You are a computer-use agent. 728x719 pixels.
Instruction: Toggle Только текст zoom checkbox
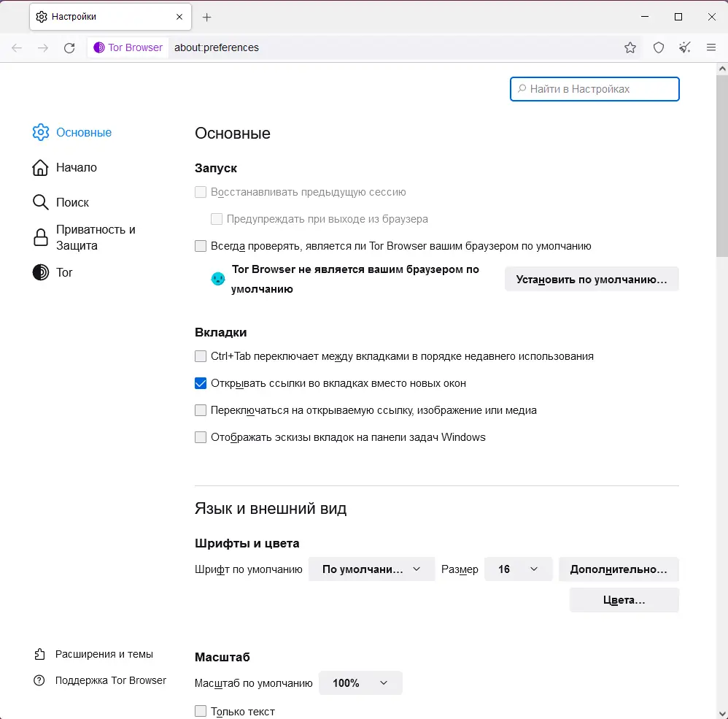(201, 712)
